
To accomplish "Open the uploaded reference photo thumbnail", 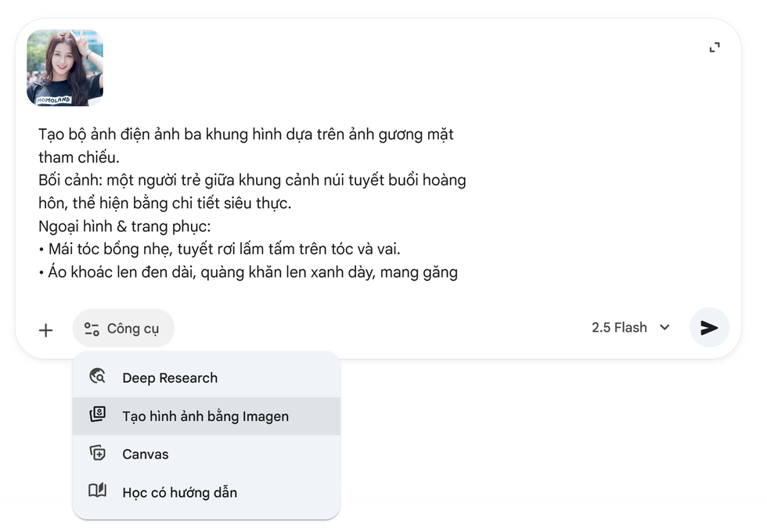I will tap(65, 68).
